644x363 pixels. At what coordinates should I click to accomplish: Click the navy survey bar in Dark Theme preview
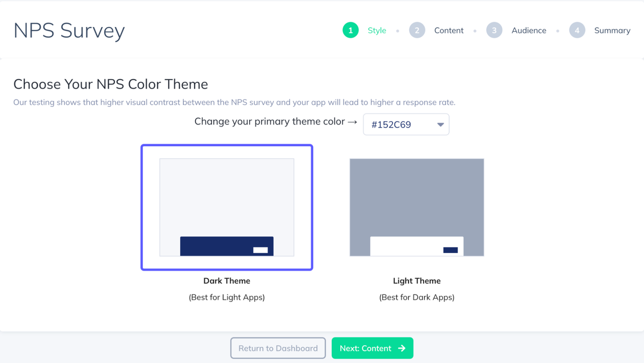point(227,246)
